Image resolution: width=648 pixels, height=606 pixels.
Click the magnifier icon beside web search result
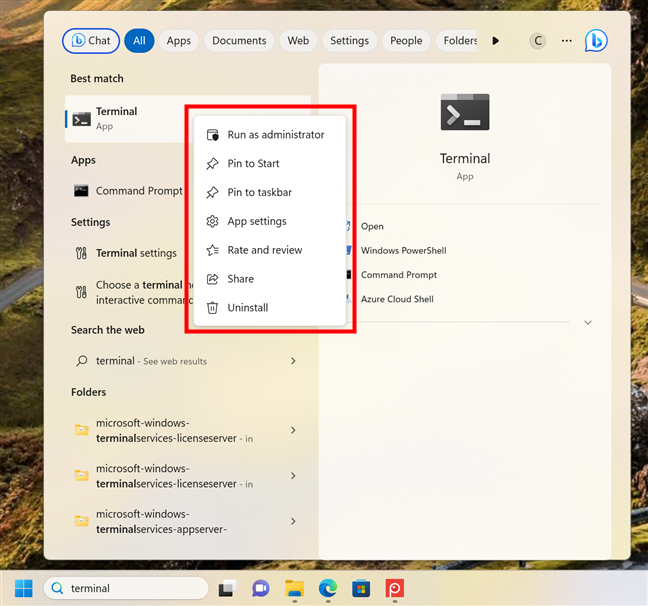82,361
